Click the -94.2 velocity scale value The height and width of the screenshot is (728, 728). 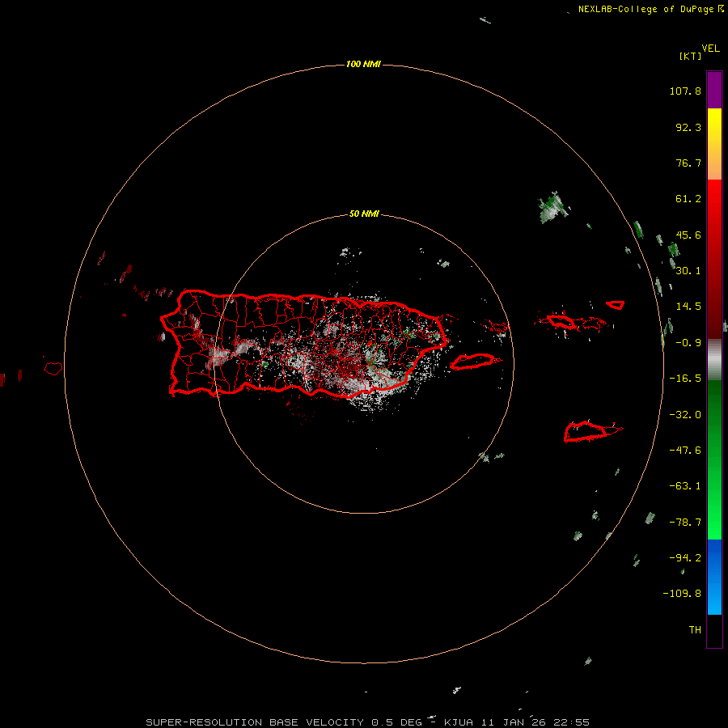click(685, 558)
